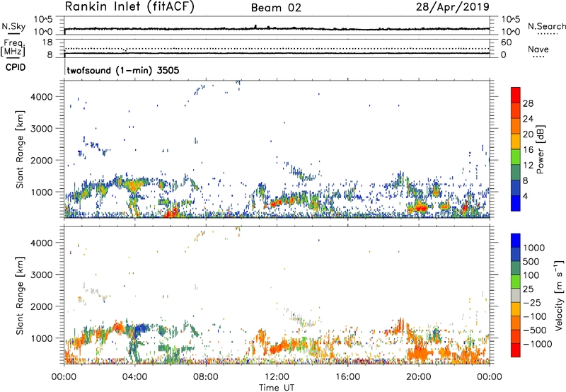
Task: Select the '2000' range tick in Power panel
Action: point(42,160)
